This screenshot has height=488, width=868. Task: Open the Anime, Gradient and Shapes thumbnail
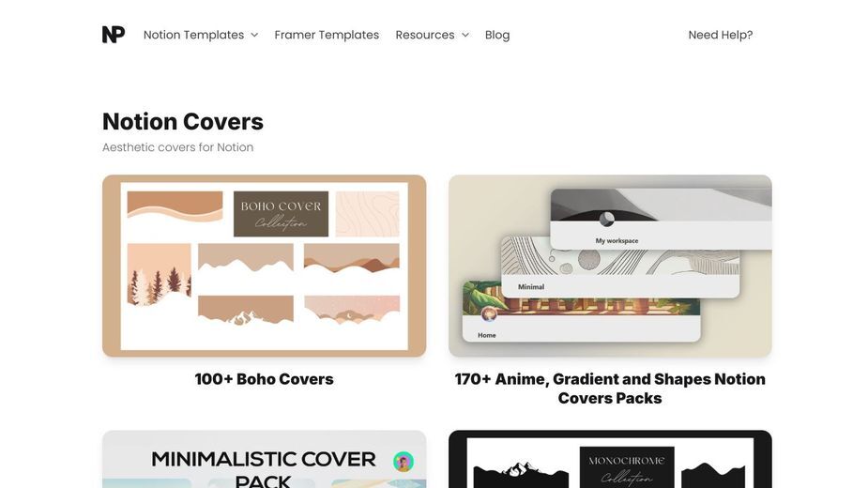[x=610, y=266]
